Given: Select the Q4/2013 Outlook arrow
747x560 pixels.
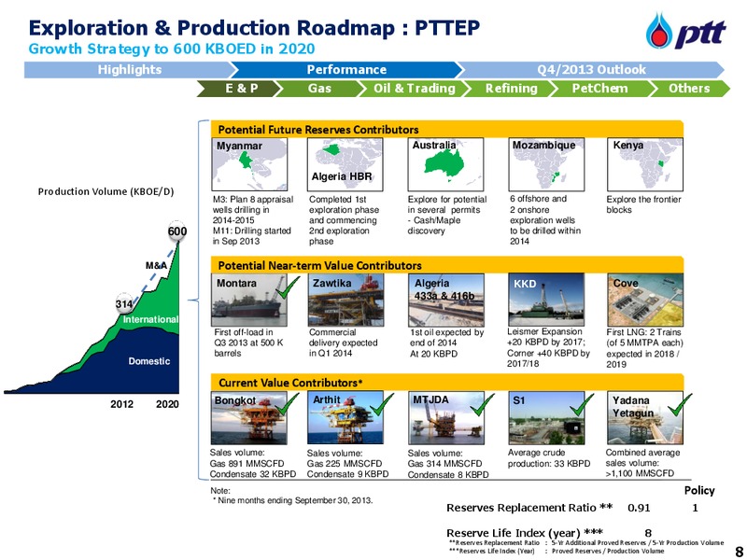Looking at the screenshot, I should tap(591, 69).
